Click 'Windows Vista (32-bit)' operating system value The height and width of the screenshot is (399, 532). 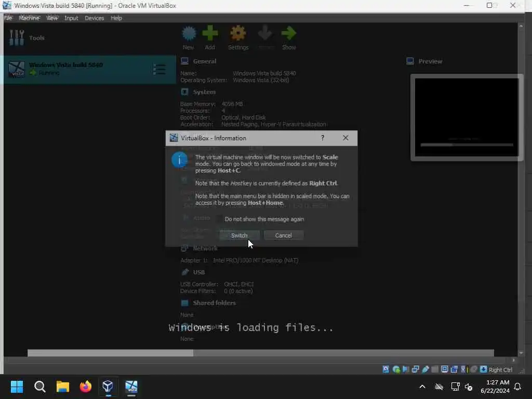tap(261, 81)
